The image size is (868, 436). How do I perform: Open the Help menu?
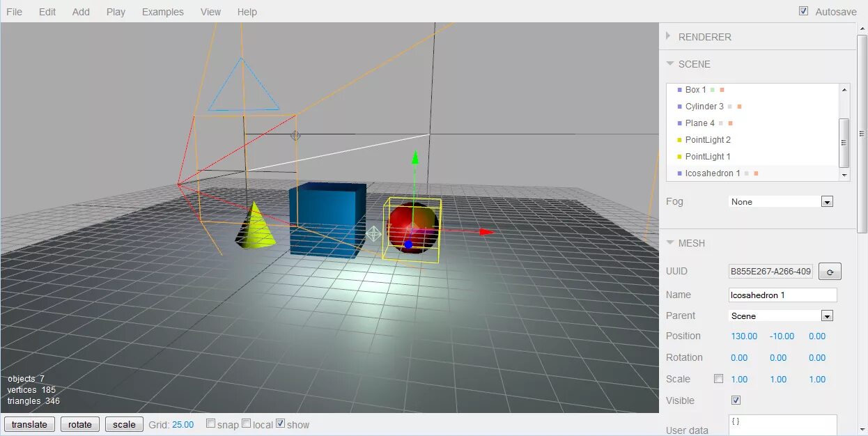point(247,12)
